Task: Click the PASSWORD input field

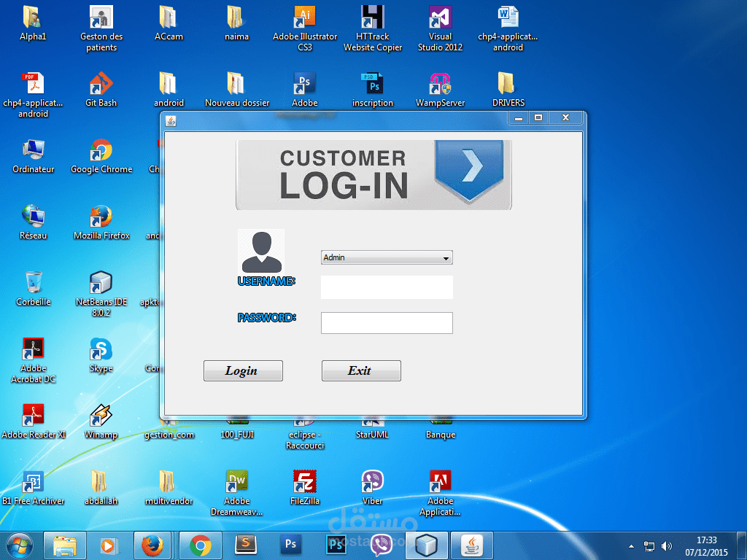Action: click(x=387, y=323)
